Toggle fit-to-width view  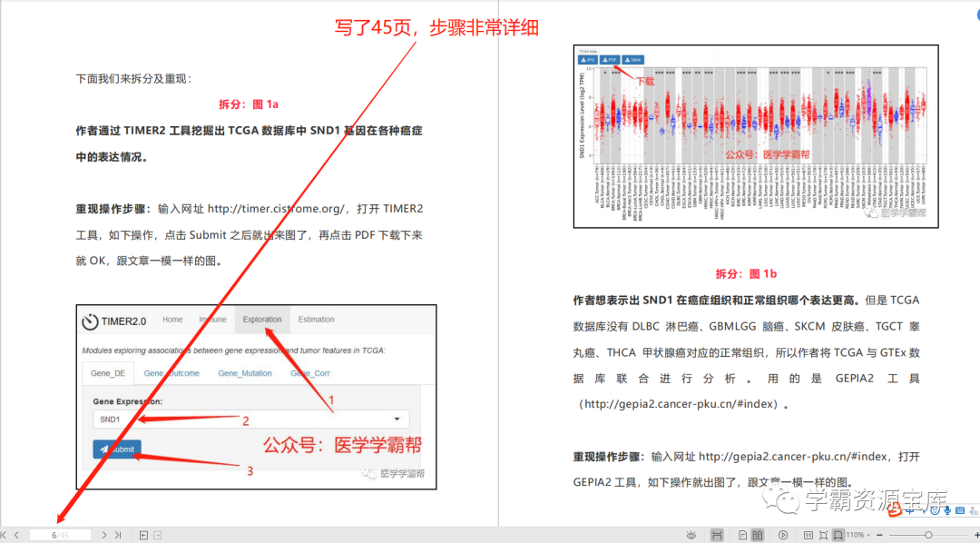pos(838,535)
